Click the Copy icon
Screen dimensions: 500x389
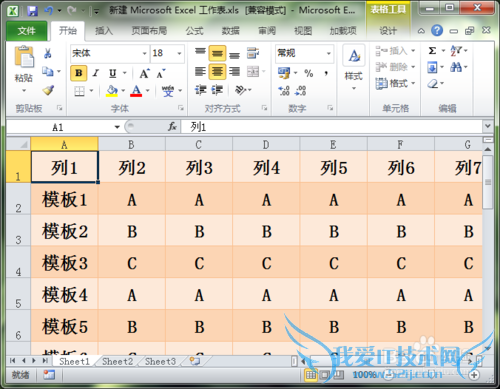pos(47,71)
